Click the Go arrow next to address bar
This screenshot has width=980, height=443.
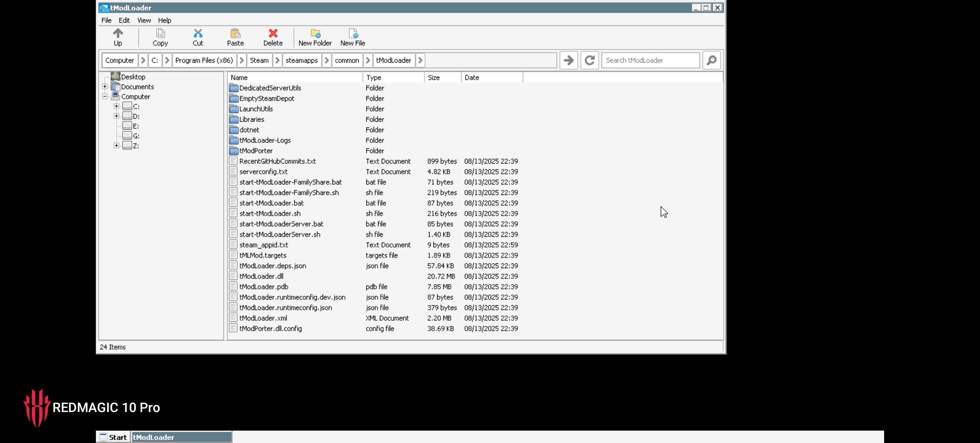pos(569,60)
